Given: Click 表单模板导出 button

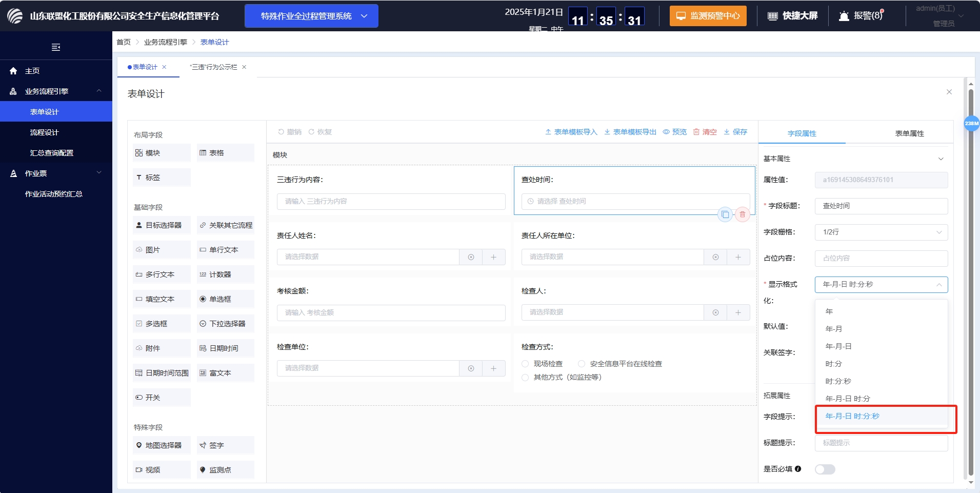Looking at the screenshot, I should (x=630, y=132).
